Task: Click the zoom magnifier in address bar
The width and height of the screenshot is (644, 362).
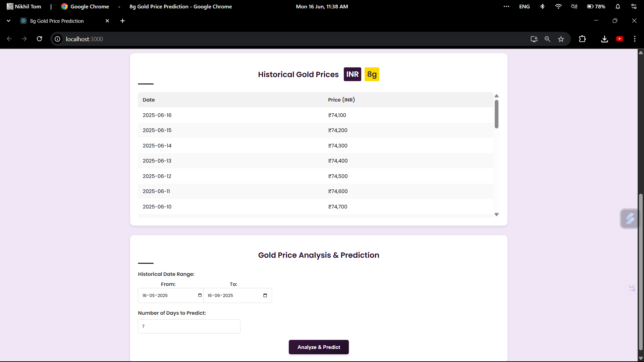Action: click(x=547, y=39)
